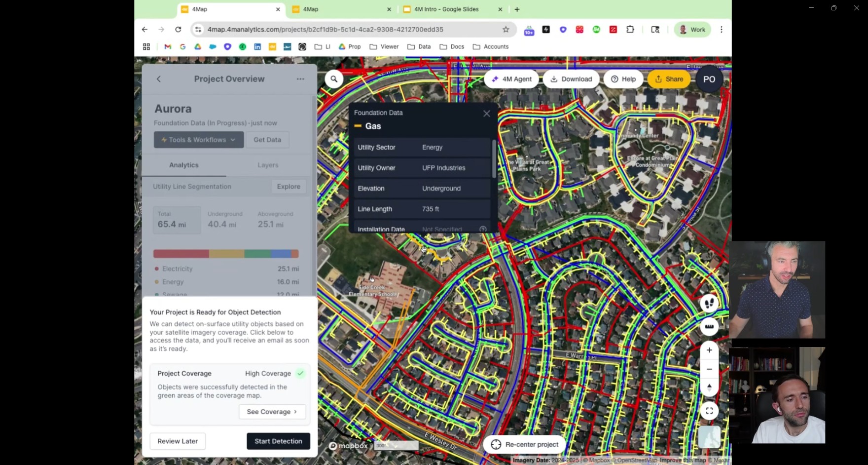
Task: Zoom in the map with plus button
Action: coord(709,350)
